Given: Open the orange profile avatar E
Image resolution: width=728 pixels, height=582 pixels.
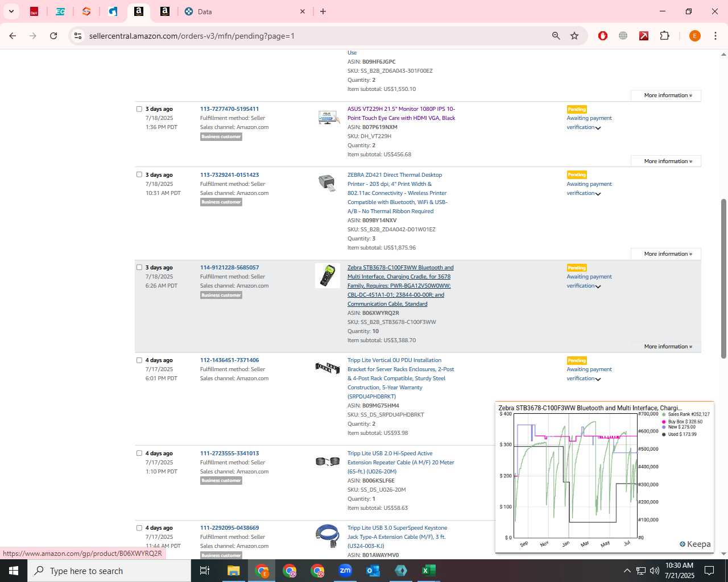Looking at the screenshot, I should 694,36.
